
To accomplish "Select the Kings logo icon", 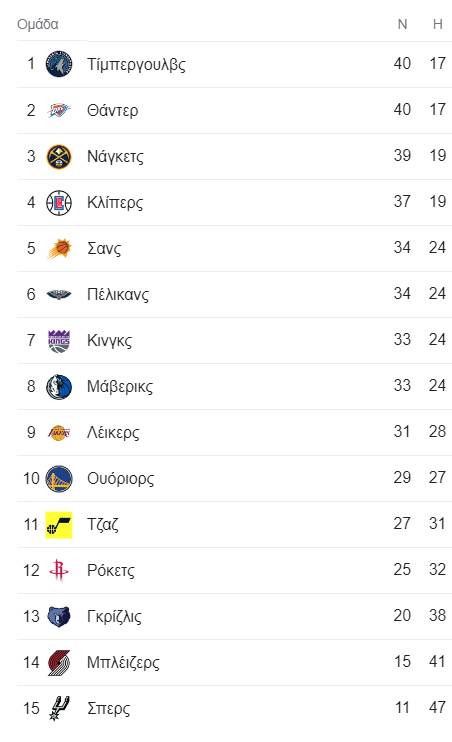I will coord(59,340).
